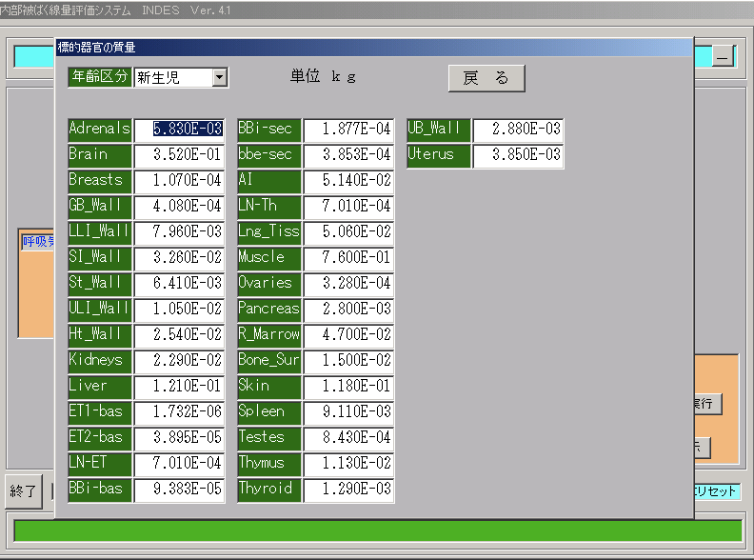The width and height of the screenshot is (754, 560).
Task: Click the Pancreas green label
Action: (x=268, y=309)
